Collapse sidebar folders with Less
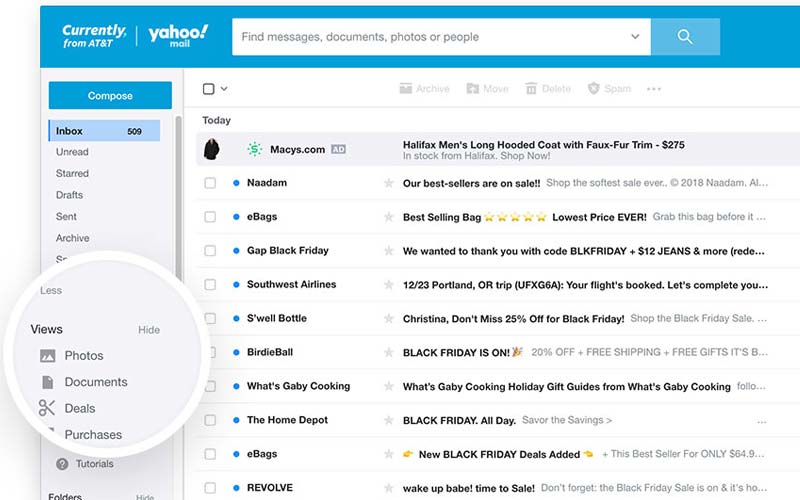This screenshot has width=800, height=500. click(51, 290)
